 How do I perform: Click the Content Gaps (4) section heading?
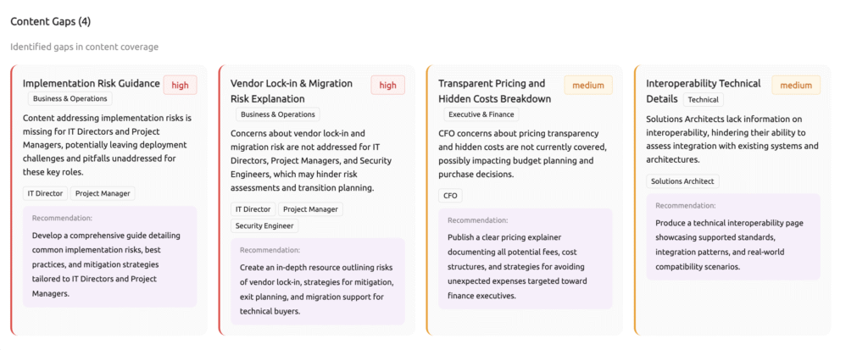pos(50,20)
